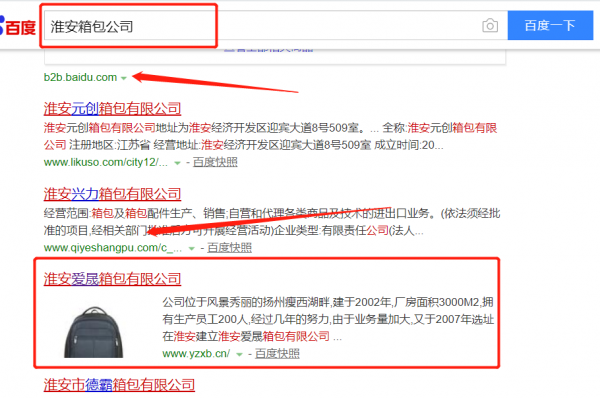Open 百度快照 for the qiyeshangpu.com result
This screenshot has width=600, height=398.
click(x=230, y=248)
